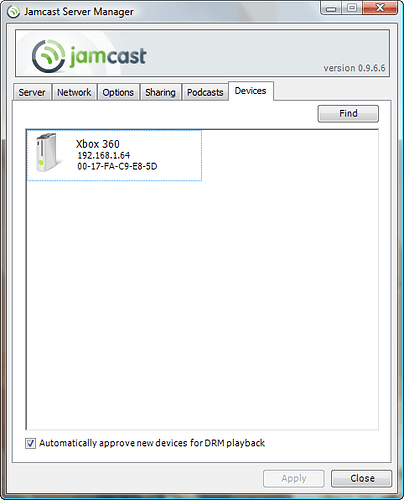Click the 'Automatically approve new devices' label
The width and height of the screenshot is (404, 500).
152,443
